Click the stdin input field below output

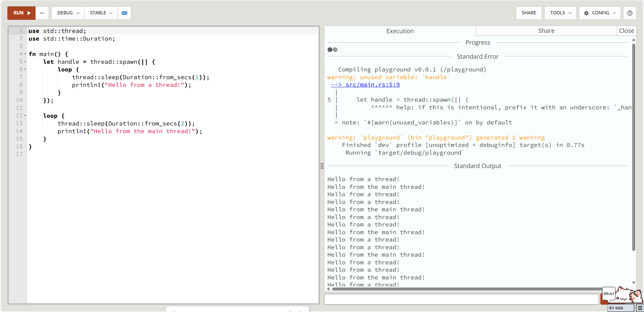click(461, 299)
